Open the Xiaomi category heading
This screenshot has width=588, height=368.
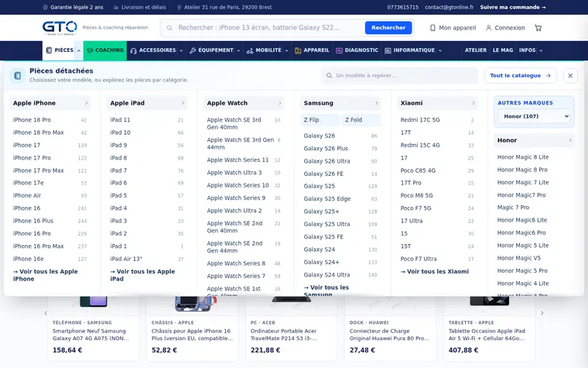coord(437,103)
